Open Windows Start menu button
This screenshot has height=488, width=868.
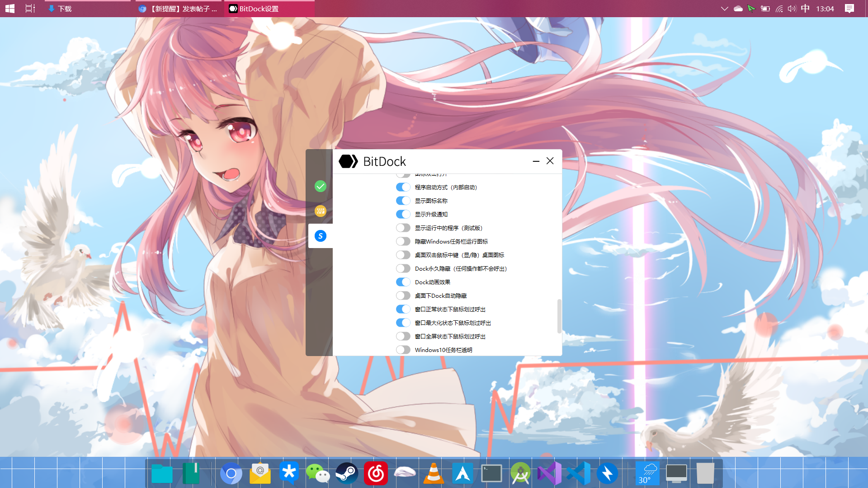[x=10, y=9]
